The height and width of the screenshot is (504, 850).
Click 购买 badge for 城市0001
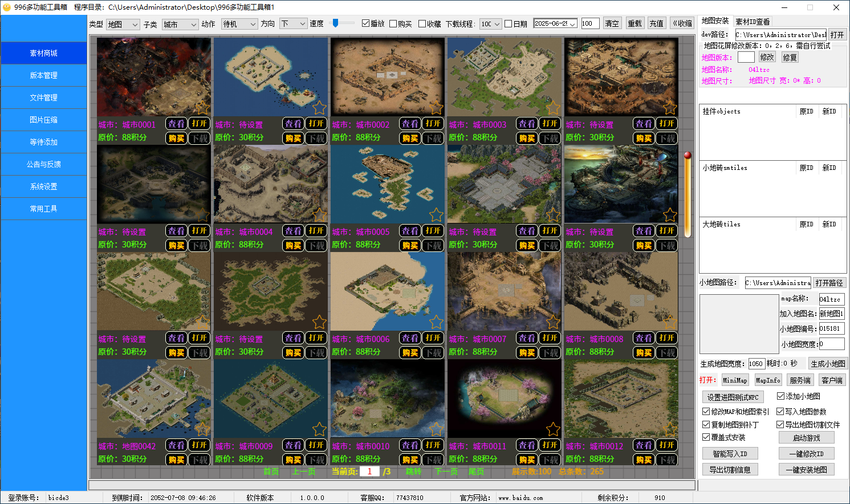(x=177, y=138)
